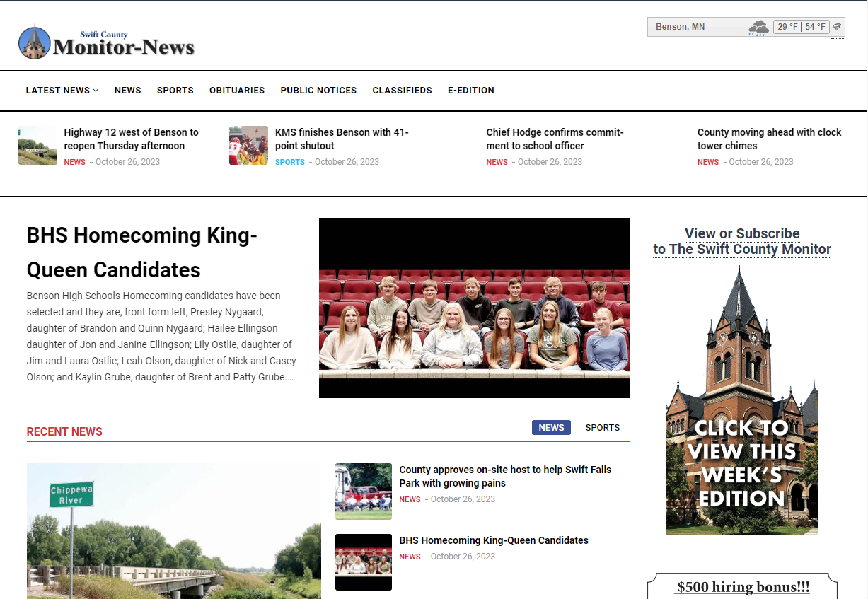
Task: Select the NEWS tab in Recent News
Action: 551,428
